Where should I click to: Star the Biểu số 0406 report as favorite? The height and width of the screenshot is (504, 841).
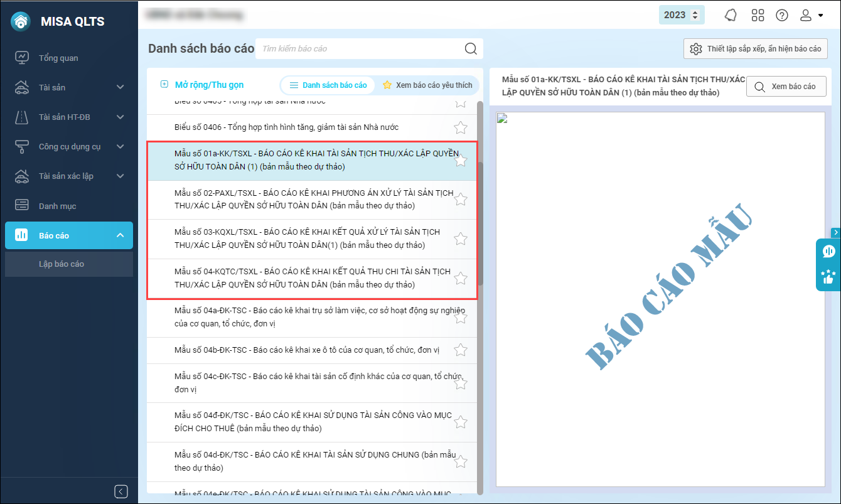click(461, 128)
